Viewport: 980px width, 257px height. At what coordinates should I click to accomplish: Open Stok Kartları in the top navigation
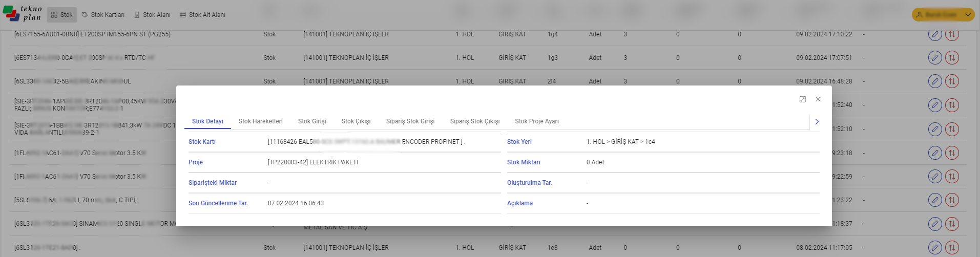[103, 15]
